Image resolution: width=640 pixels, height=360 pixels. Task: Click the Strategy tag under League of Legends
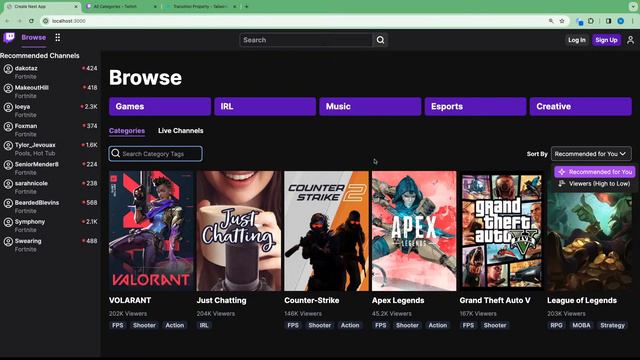click(613, 325)
